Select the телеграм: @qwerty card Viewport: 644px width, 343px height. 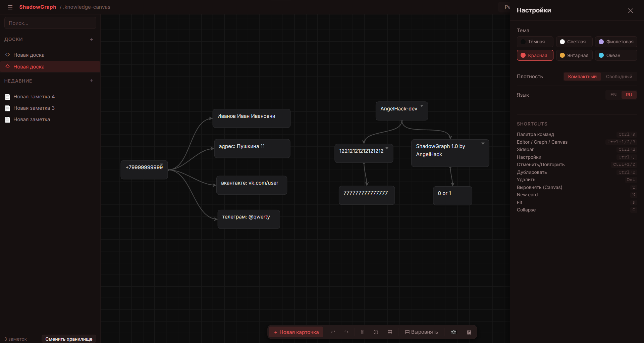pyautogui.click(x=249, y=219)
